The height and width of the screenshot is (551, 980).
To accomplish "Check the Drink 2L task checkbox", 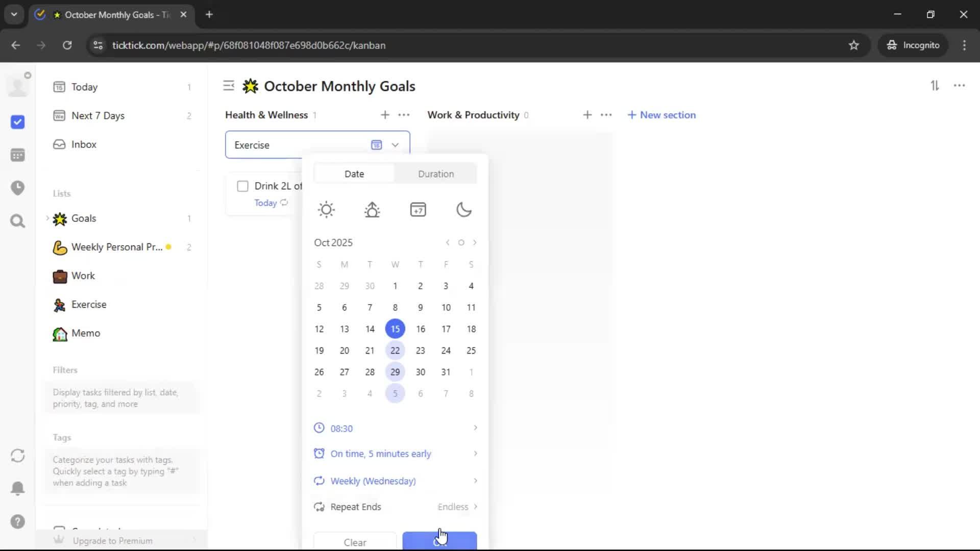I will 242,186.
